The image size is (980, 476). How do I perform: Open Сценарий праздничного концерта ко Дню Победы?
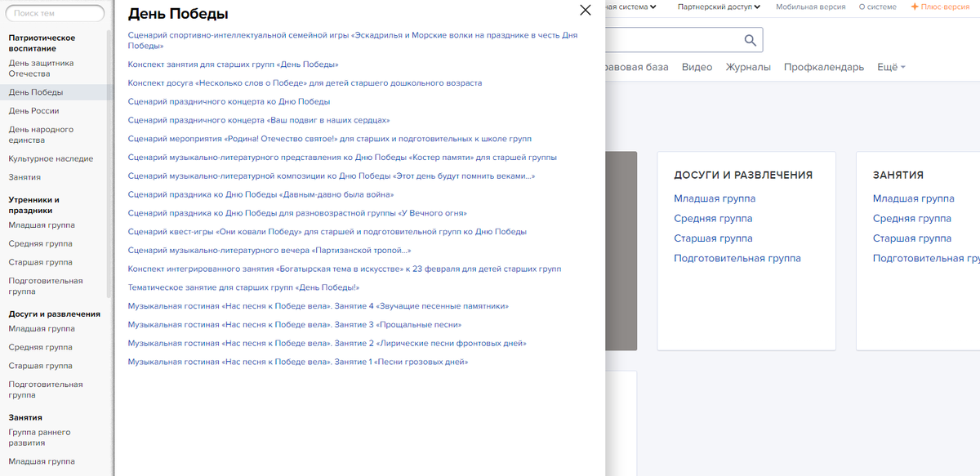[229, 101]
